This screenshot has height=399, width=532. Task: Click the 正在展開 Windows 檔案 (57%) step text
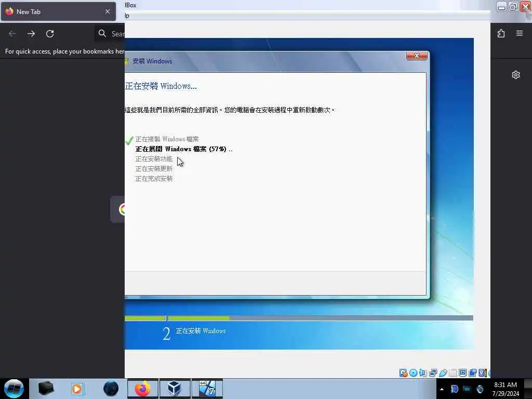[x=183, y=149]
